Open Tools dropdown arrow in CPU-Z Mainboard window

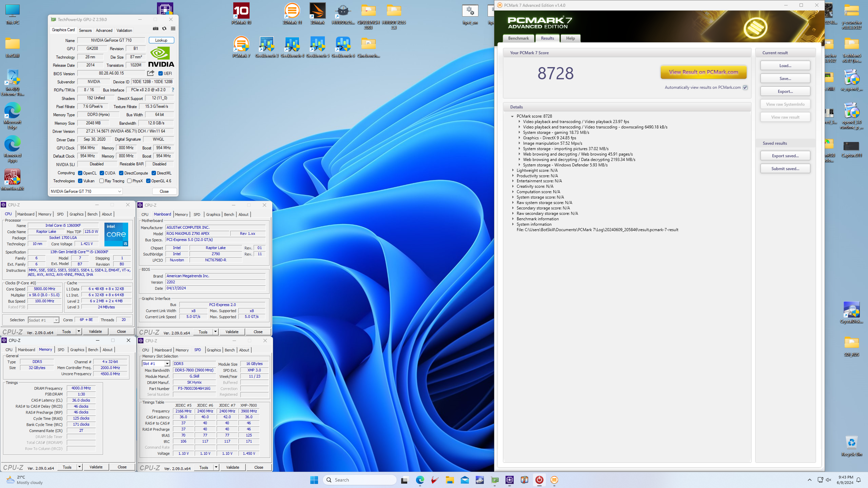[x=215, y=332]
